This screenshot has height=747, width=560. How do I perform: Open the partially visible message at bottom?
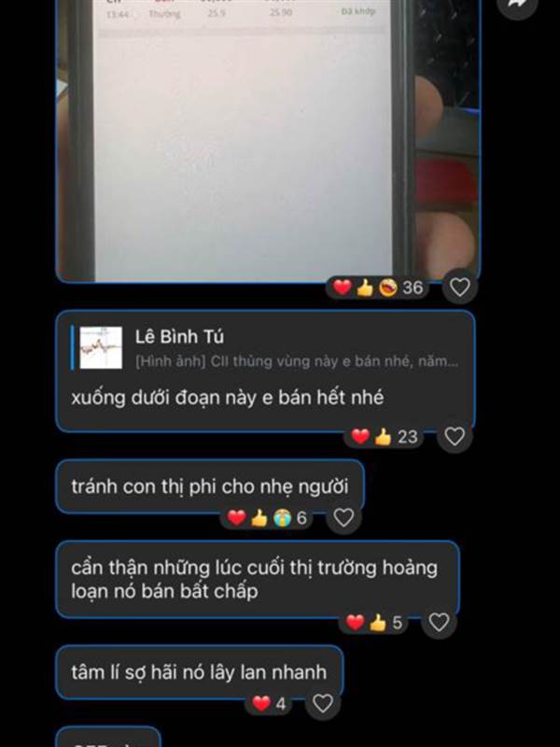108,738
